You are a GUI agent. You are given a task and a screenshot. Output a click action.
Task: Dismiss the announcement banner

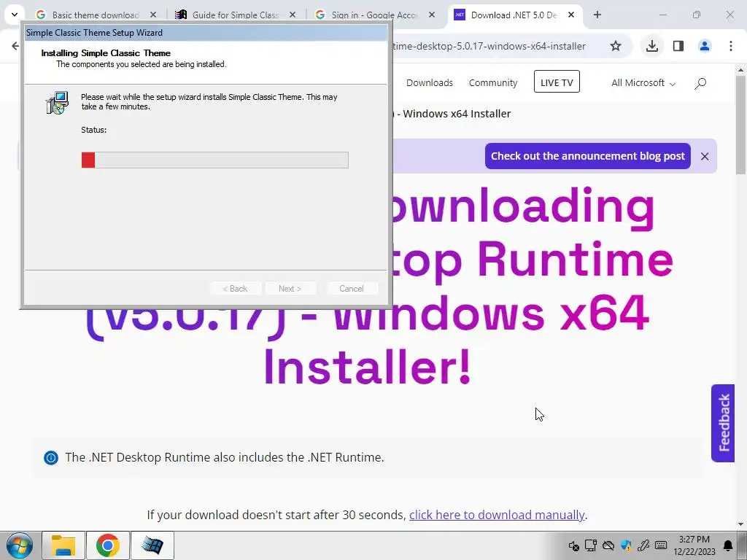pos(705,156)
